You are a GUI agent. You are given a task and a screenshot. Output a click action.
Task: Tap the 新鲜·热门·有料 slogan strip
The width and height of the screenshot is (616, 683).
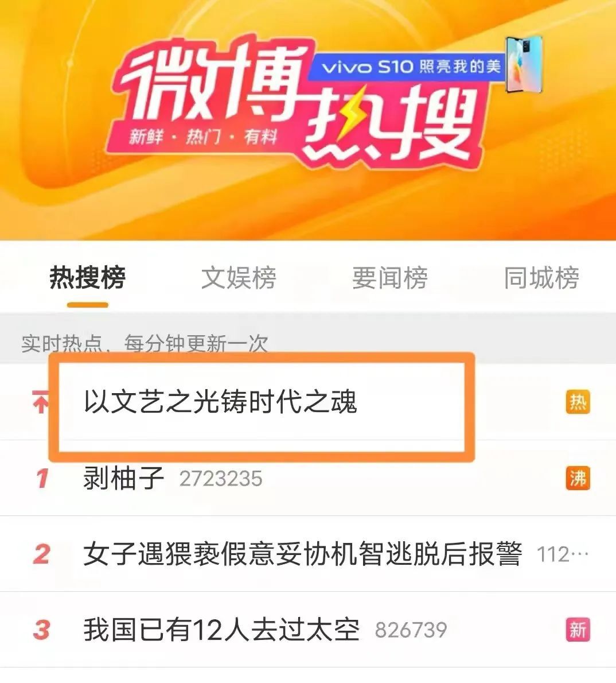coord(203,137)
